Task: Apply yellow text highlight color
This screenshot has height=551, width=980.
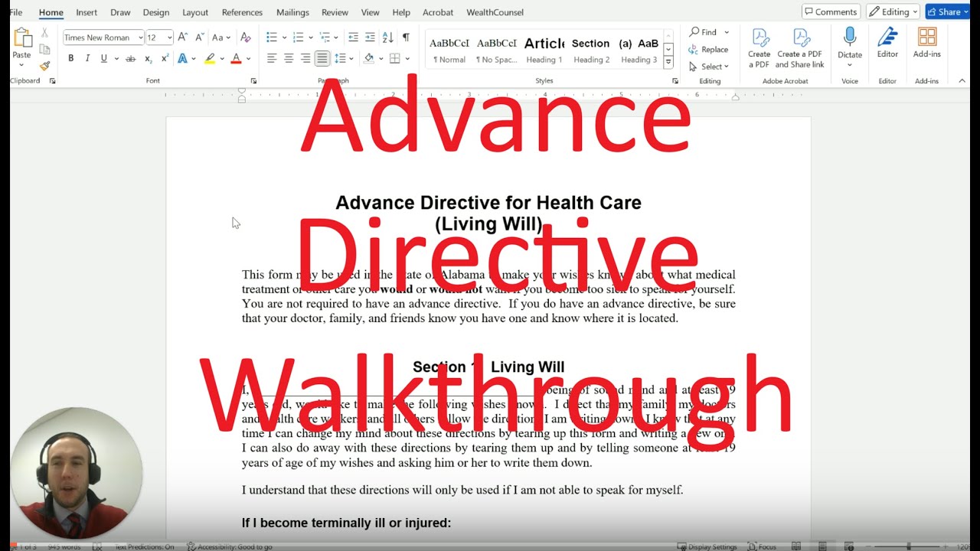Action: point(209,58)
